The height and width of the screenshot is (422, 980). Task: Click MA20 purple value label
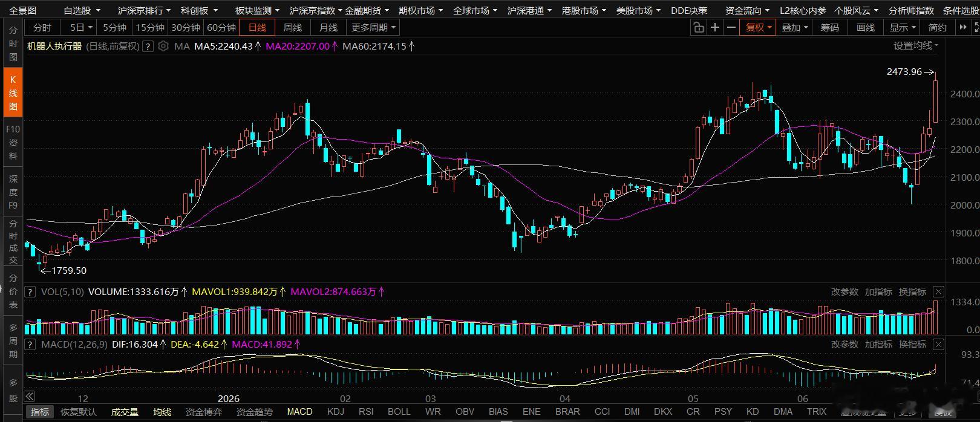click(298, 46)
